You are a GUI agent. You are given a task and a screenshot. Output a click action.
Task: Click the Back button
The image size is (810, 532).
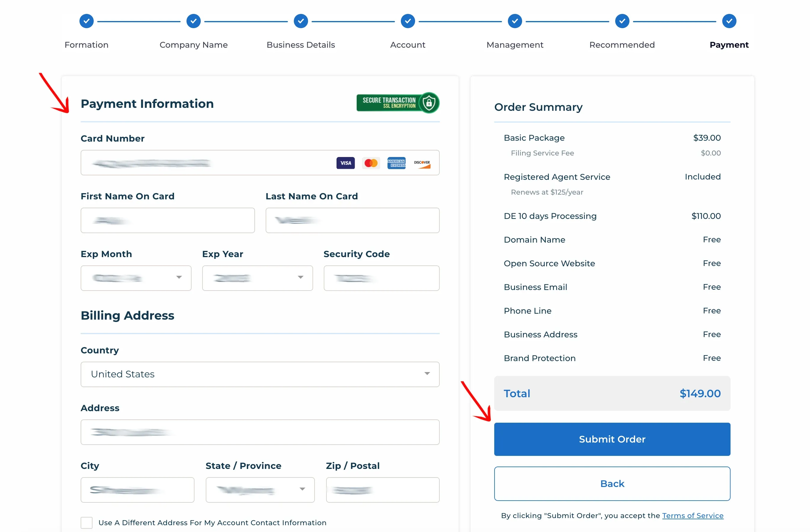click(612, 484)
